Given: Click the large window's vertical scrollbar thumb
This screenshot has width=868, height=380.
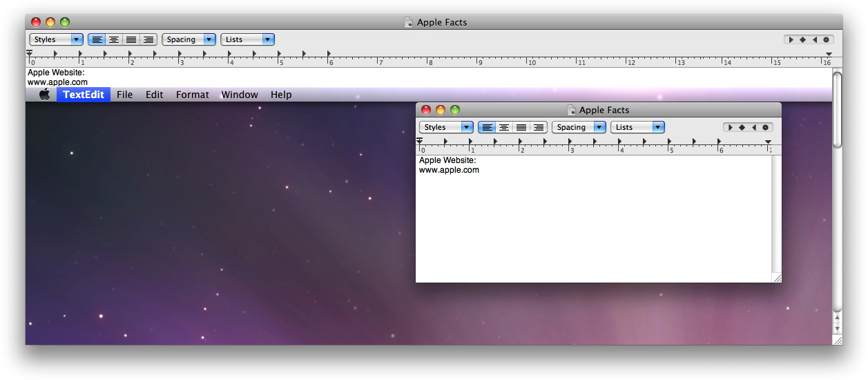Looking at the screenshot, I should (x=837, y=109).
